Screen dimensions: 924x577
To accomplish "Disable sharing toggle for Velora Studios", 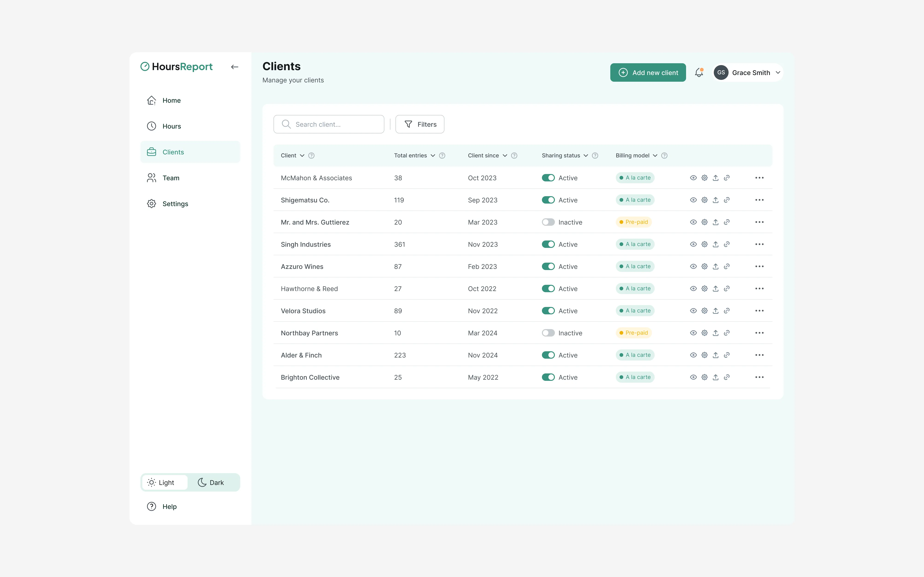I will (548, 311).
